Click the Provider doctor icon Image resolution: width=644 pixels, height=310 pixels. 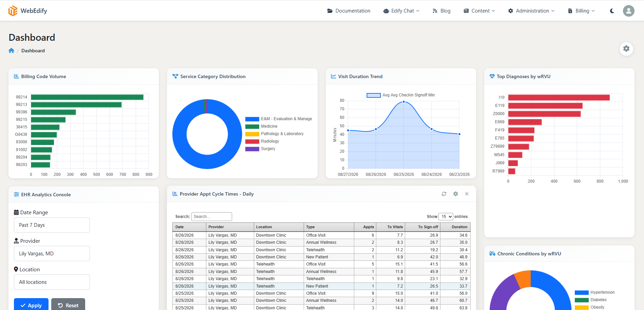click(x=16, y=241)
